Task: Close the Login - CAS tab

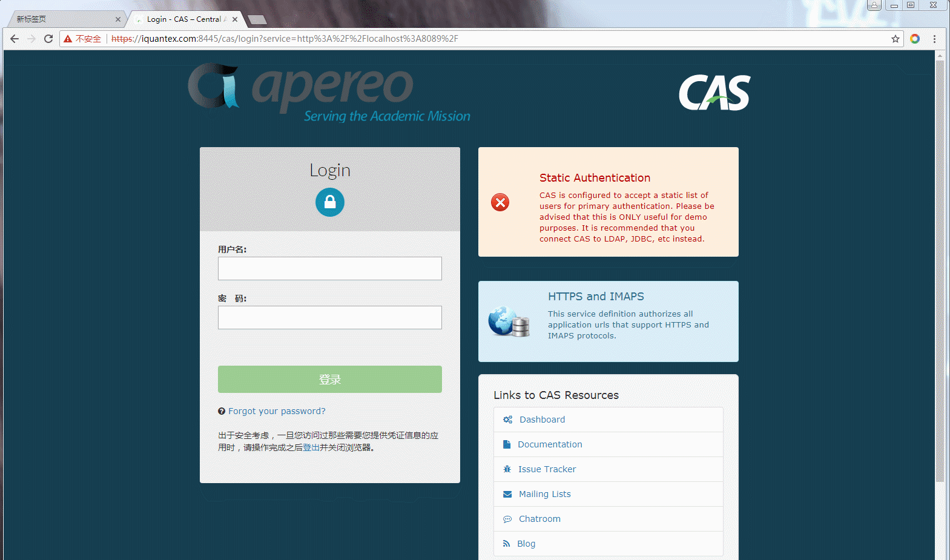Action: (235, 19)
